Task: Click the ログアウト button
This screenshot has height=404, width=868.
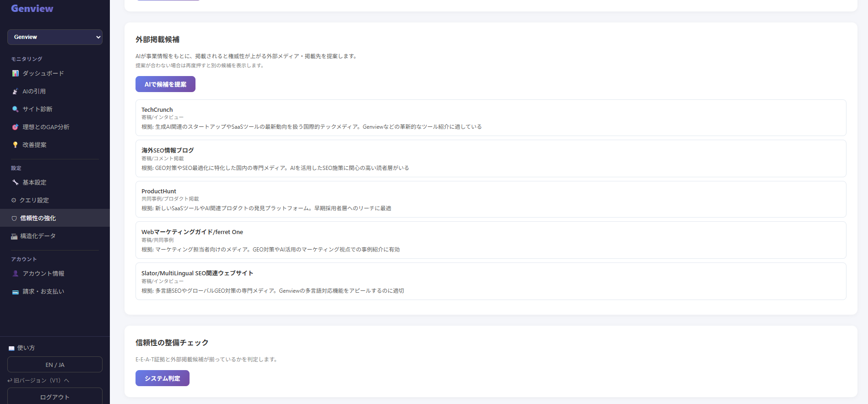Action: (x=55, y=397)
